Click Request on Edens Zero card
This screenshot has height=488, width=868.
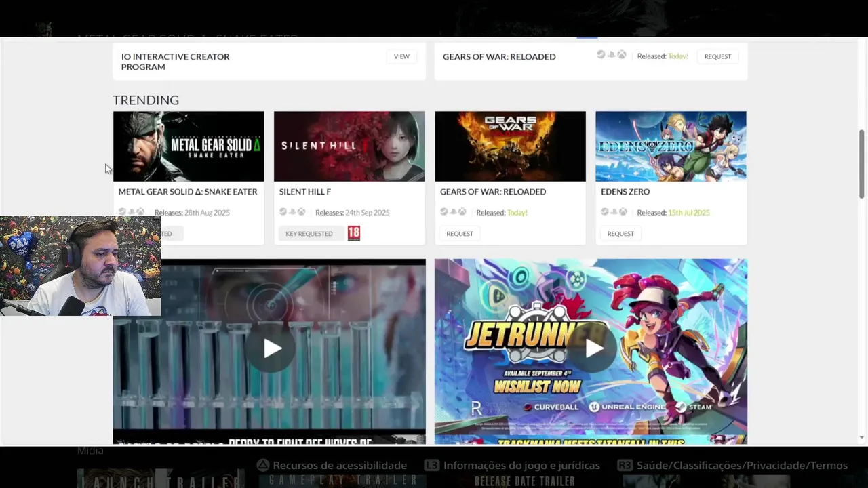pyautogui.click(x=620, y=233)
